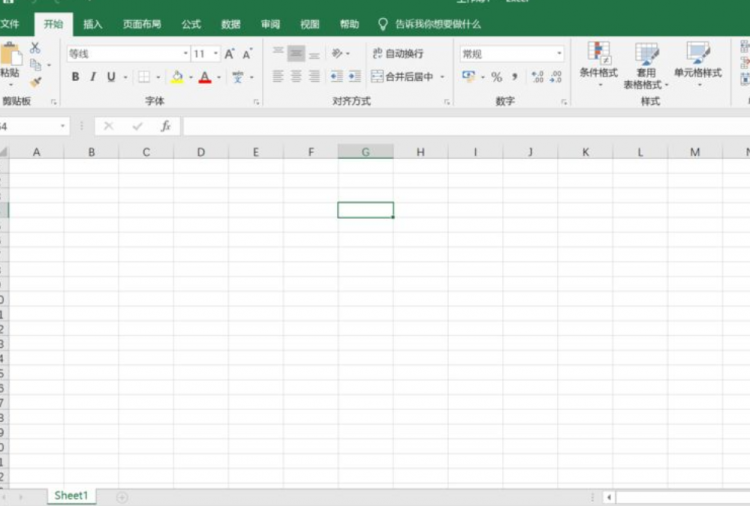Toggle Underline formatting

(111, 77)
